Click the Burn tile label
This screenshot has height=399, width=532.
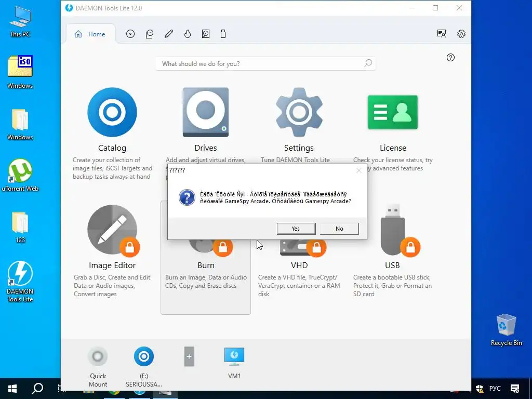click(x=206, y=265)
